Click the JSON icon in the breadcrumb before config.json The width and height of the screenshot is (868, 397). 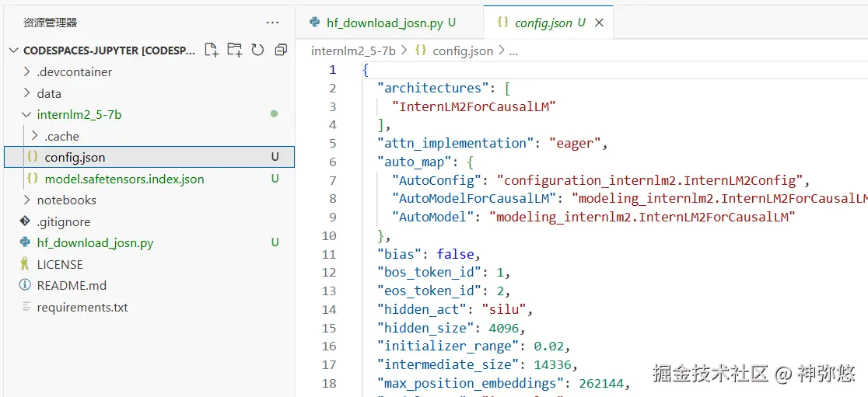421,50
